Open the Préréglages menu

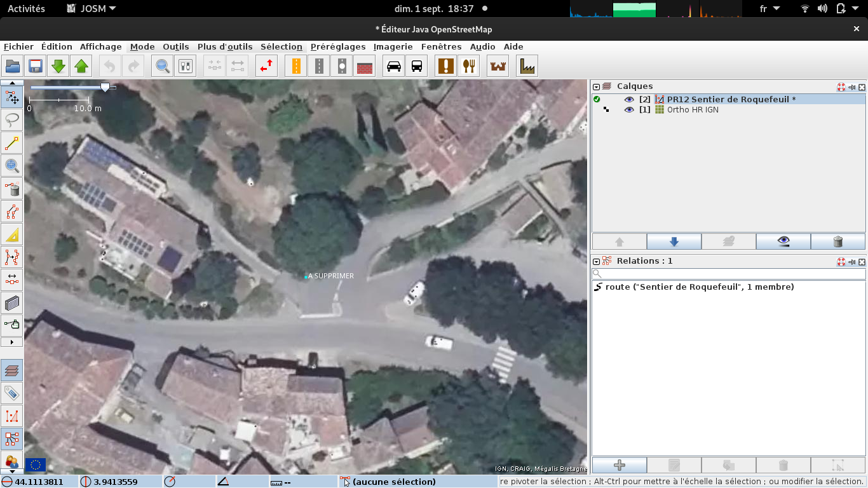(338, 46)
